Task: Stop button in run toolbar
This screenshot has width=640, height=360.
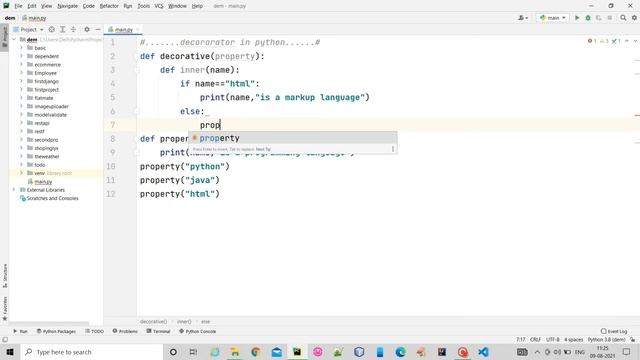Action: point(610,18)
